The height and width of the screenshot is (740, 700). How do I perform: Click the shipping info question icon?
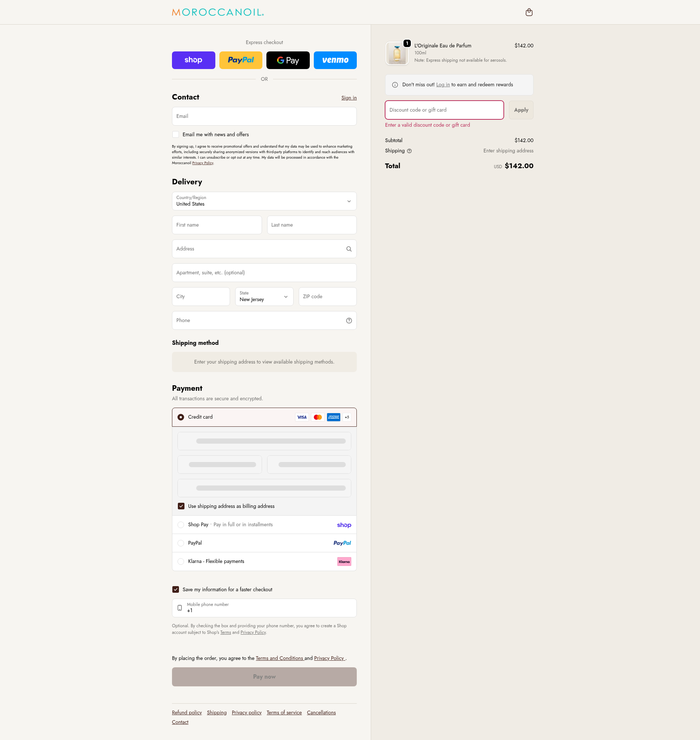[x=409, y=151]
